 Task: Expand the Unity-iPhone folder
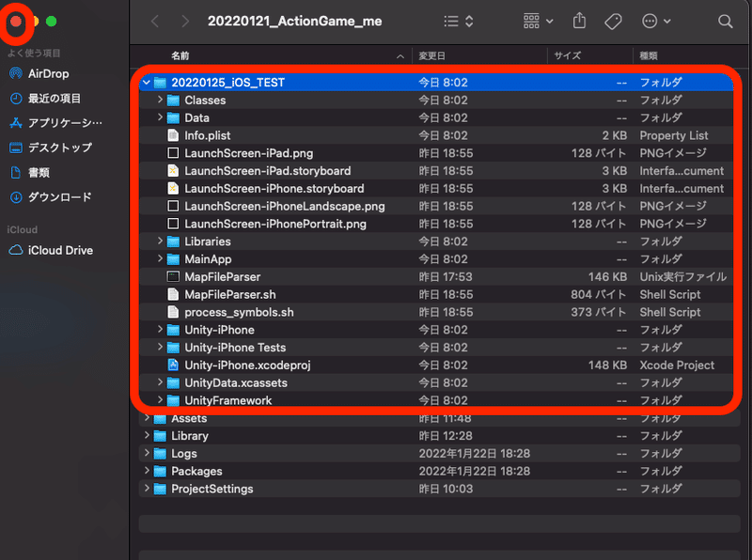(160, 330)
